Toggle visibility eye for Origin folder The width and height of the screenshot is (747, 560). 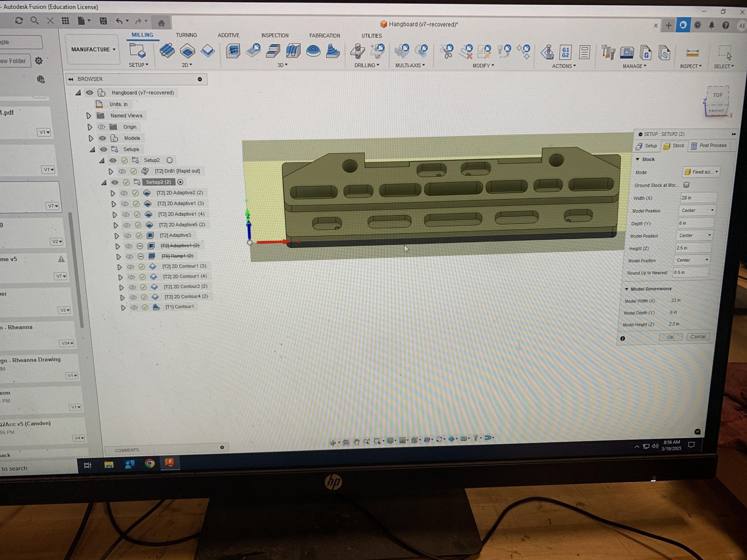[101, 127]
